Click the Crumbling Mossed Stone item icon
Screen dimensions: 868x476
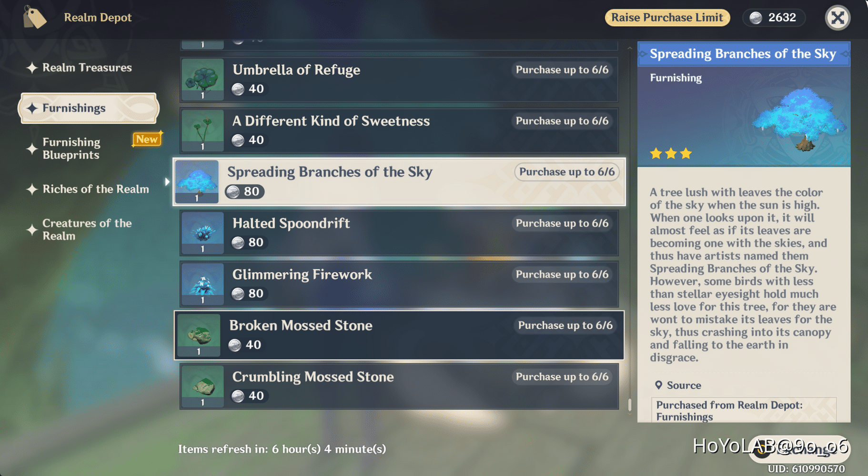[202, 386]
